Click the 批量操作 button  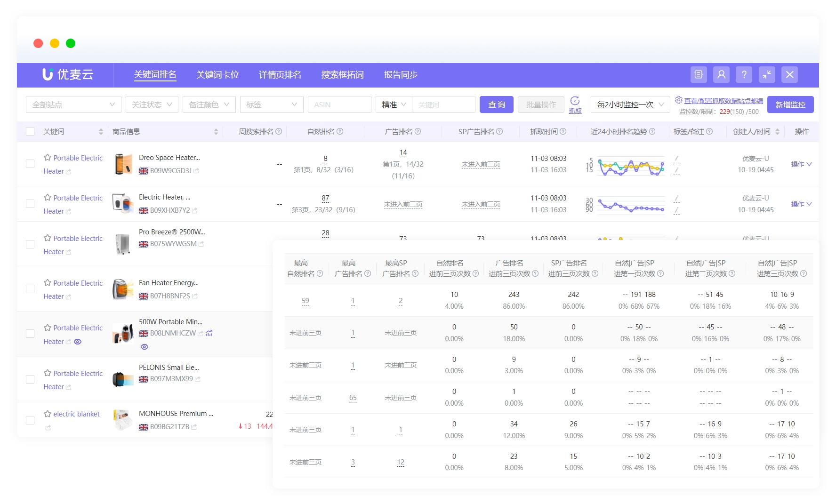coord(541,104)
